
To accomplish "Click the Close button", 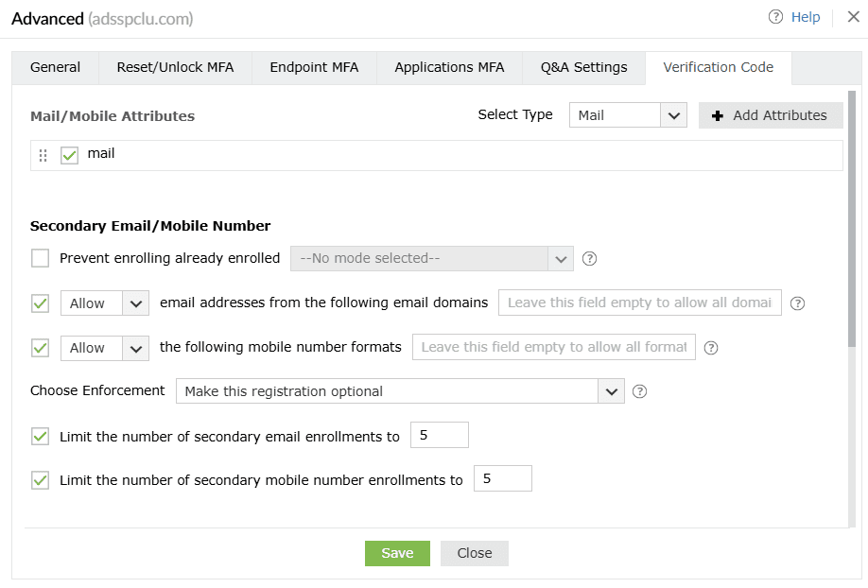I will point(474,553).
